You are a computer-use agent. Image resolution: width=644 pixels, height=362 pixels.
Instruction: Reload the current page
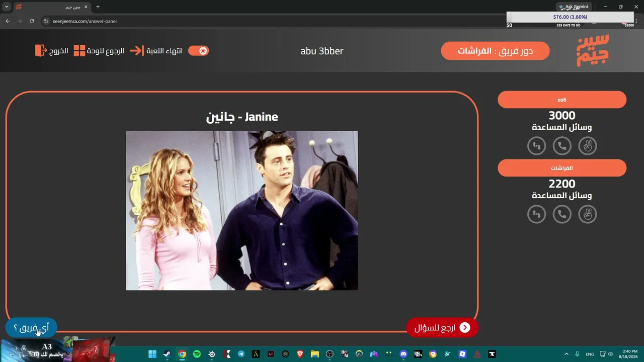(x=32, y=21)
